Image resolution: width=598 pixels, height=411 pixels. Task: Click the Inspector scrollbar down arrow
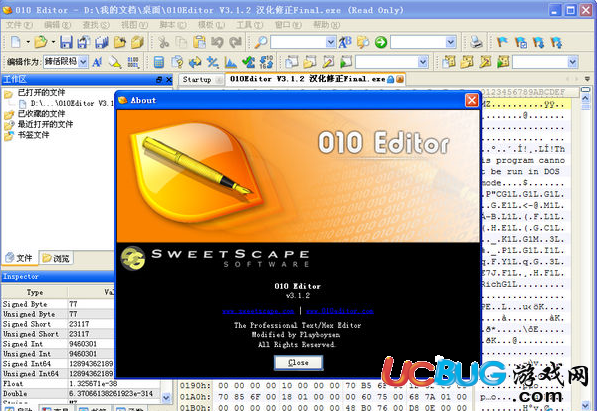point(166,398)
